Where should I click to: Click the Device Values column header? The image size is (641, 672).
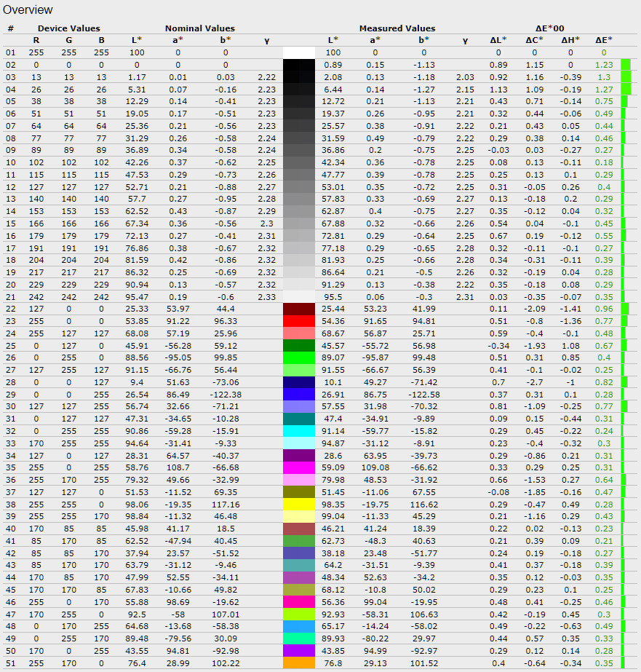coord(69,28)
